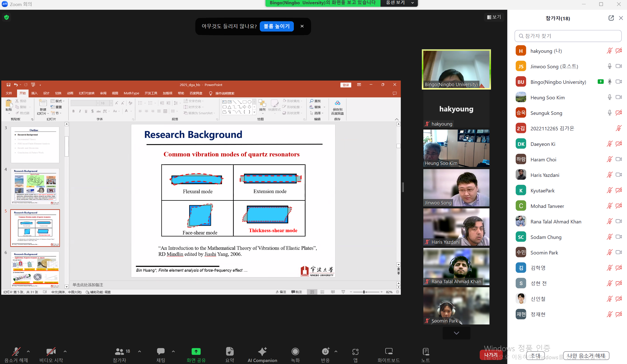Image resolution: width=627 pixels, height=364 pixels.
Task: Toggle hakyoung's video icon in participants list
Action: 619,51
